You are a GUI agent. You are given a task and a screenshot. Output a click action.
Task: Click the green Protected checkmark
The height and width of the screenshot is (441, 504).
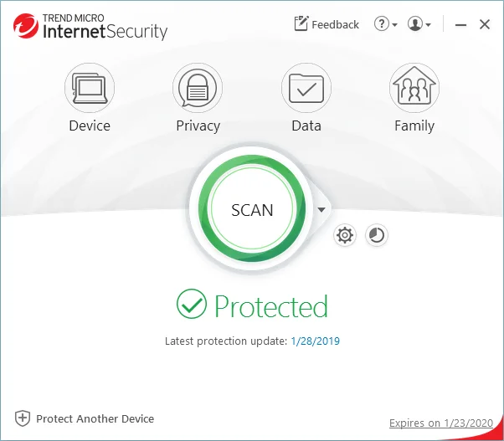[x=192, y=305]
